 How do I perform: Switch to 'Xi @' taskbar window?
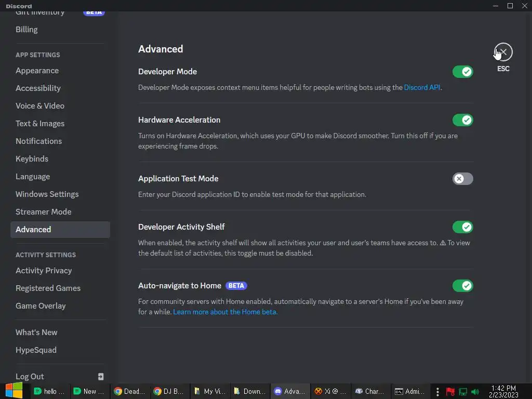(x=330, y=391)
